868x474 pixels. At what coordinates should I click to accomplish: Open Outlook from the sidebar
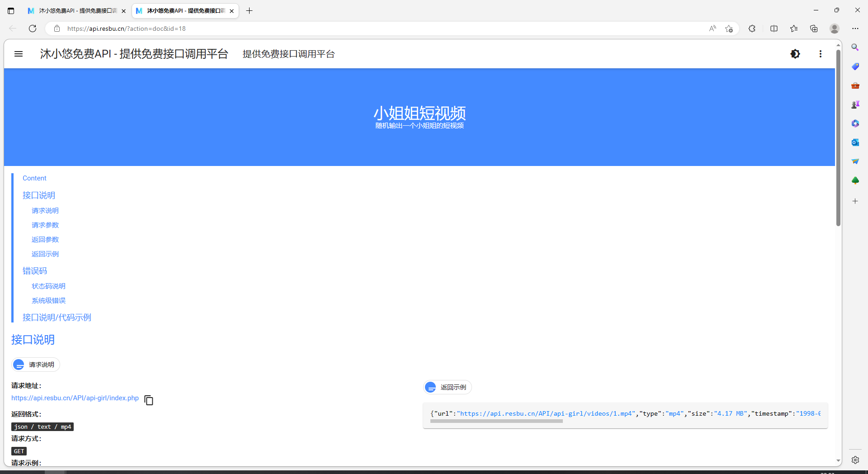[x=855, y=142]
